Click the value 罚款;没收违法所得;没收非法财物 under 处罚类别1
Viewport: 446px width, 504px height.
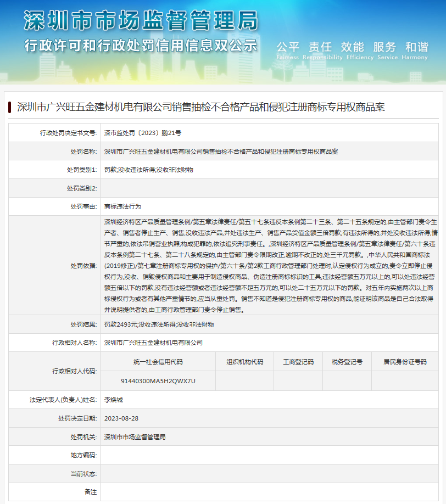coord(148,170)
